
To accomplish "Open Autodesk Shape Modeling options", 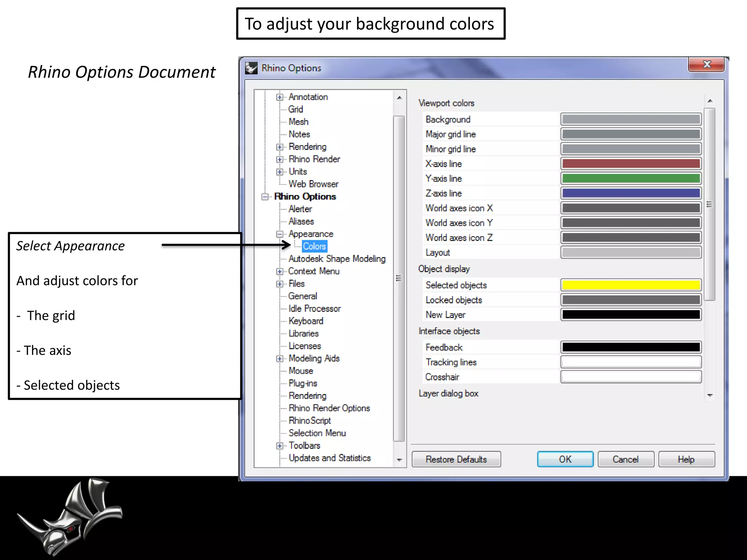I will [337, 259].
